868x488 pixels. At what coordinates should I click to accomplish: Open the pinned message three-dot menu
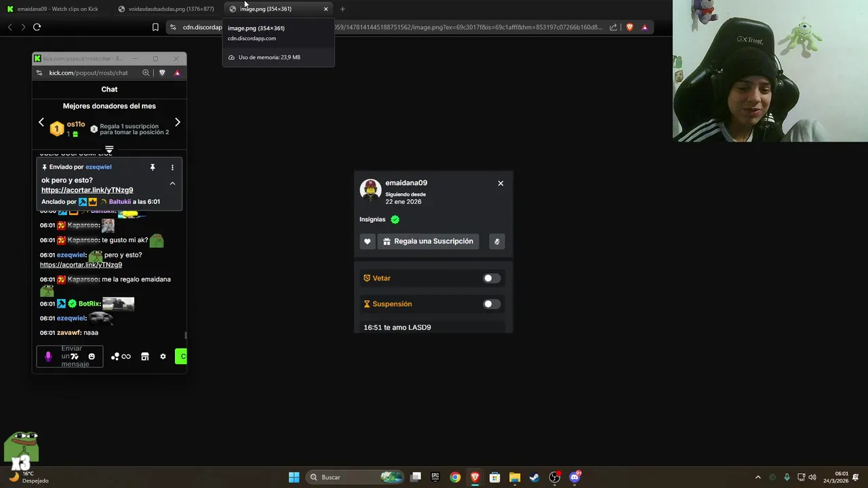pos(172,167)
